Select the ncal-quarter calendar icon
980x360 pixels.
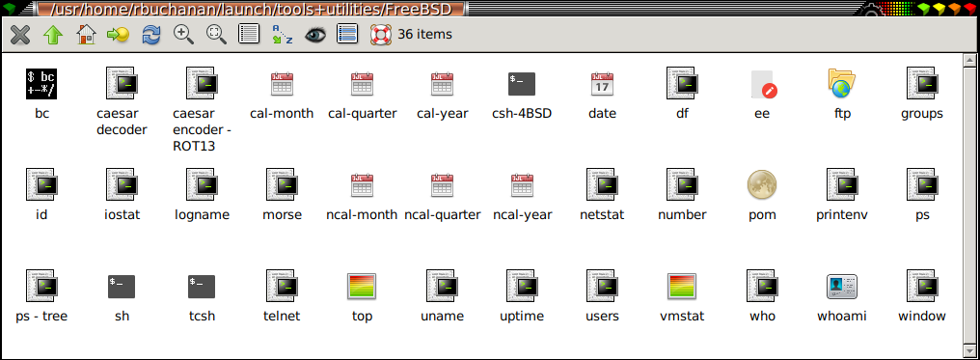click(442, 185)
